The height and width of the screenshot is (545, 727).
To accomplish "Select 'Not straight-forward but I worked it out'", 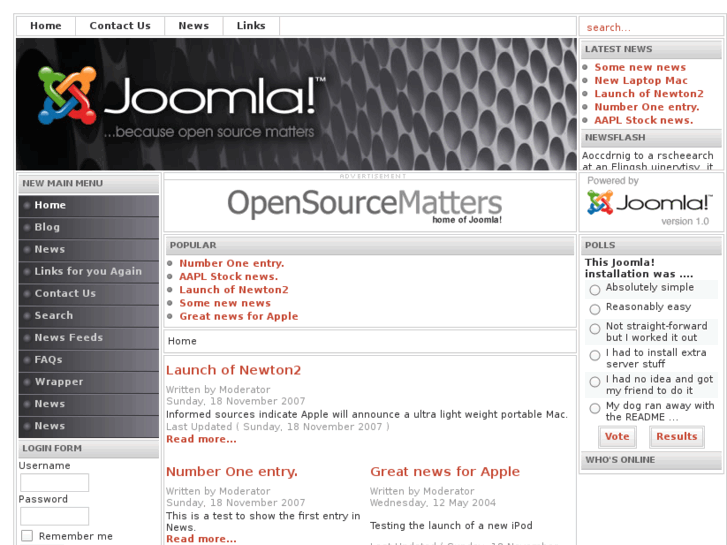I will [x=595, y=329].
